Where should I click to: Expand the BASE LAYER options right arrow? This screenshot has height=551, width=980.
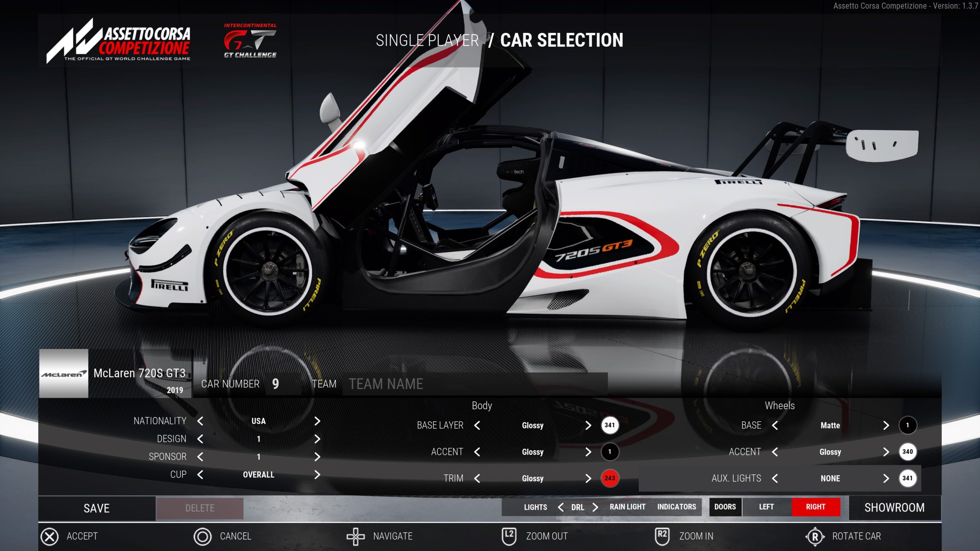[586, 425]
